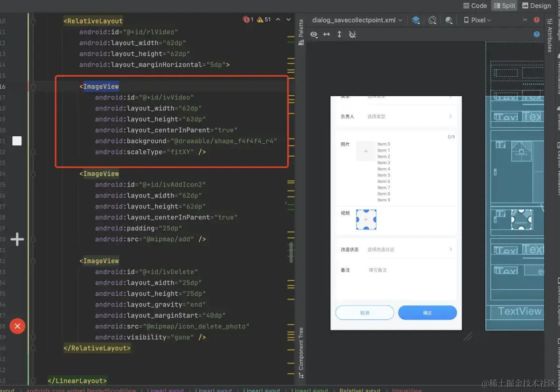Click gutter white drawable preview on line 21
Screen dimensions: 560x392
[17, 141]
